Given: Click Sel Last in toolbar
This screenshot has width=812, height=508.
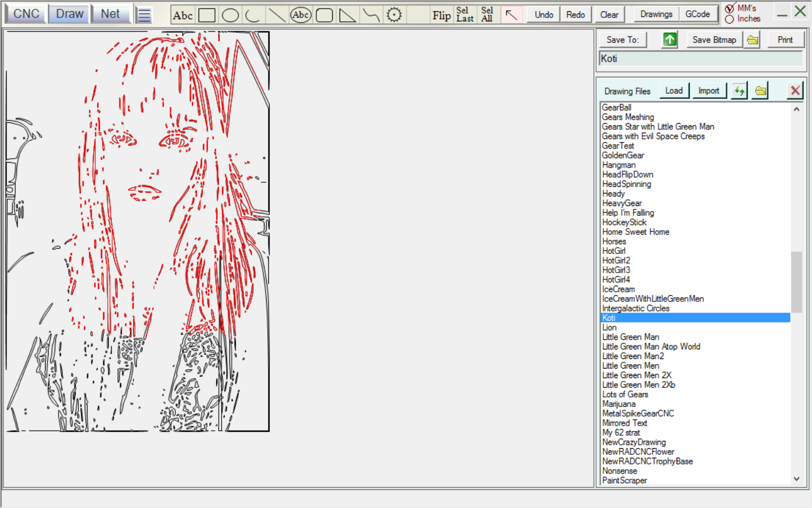Looking at the screenshot, I should pos(465,15).
